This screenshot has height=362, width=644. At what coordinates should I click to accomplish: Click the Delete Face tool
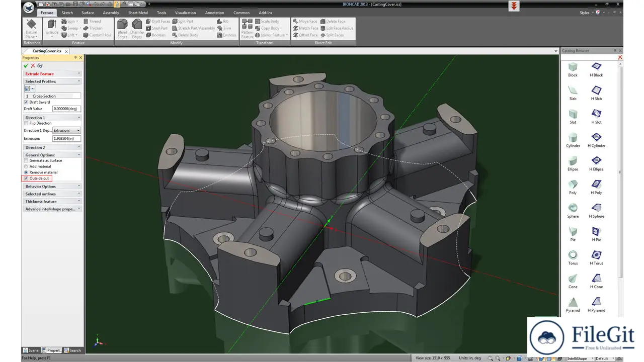point(333,21)
